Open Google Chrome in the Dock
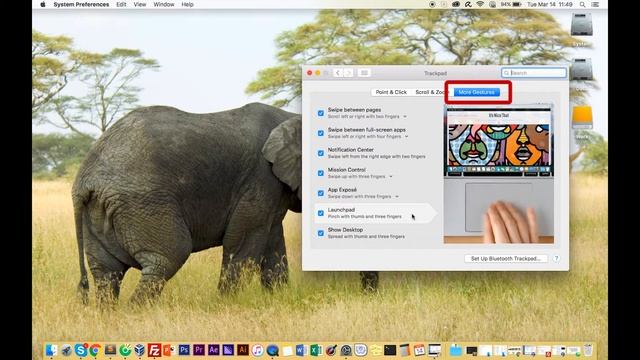 click(x=95, y=350)
